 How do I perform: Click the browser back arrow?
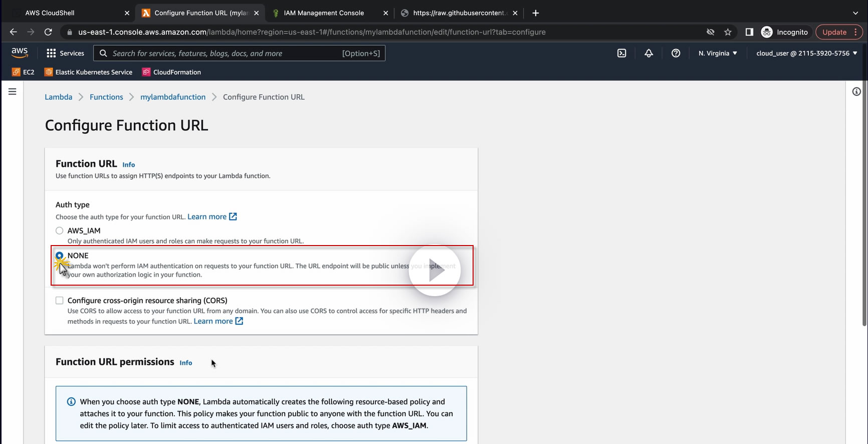14,32
